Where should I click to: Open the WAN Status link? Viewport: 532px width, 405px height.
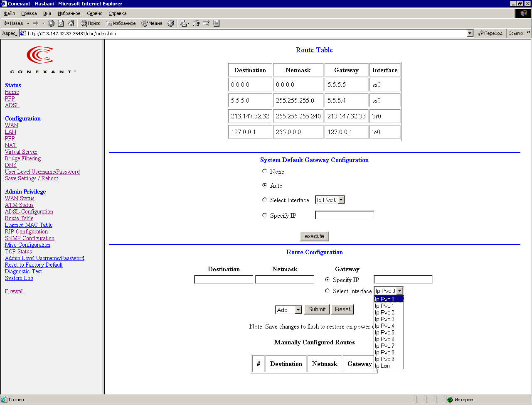[x=20, y=198]
